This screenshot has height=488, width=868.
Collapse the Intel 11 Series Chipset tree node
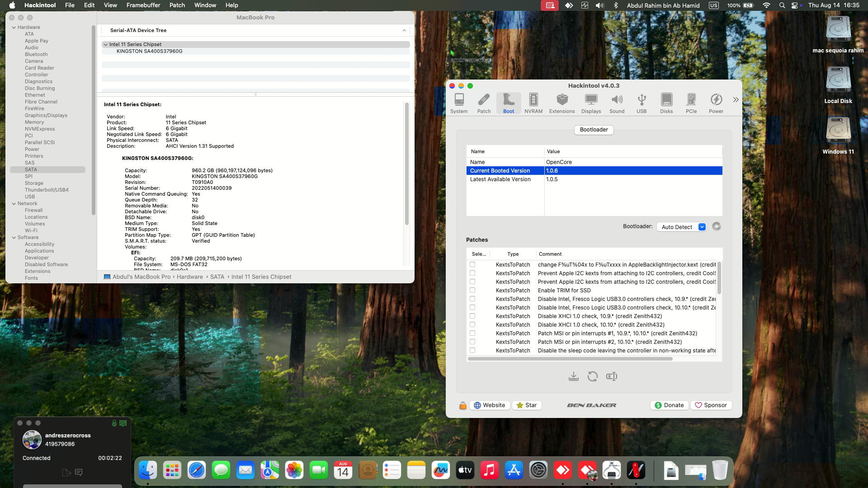(x=105, y=44)
